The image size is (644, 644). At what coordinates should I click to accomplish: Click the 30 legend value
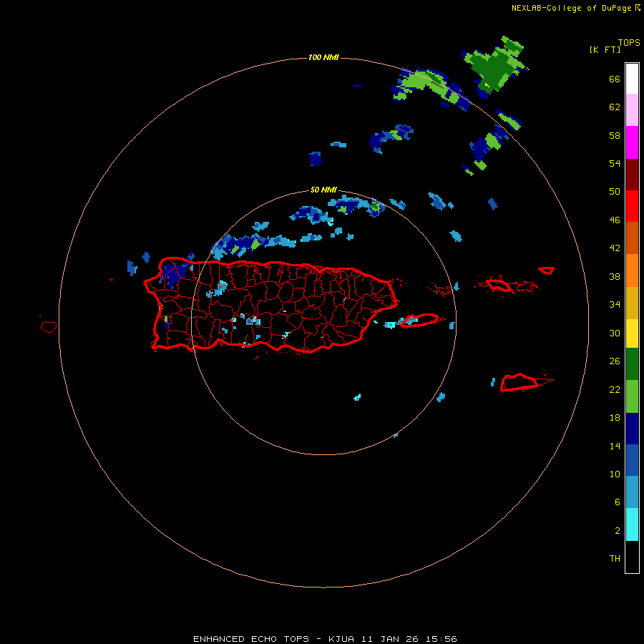pos(615,333)
